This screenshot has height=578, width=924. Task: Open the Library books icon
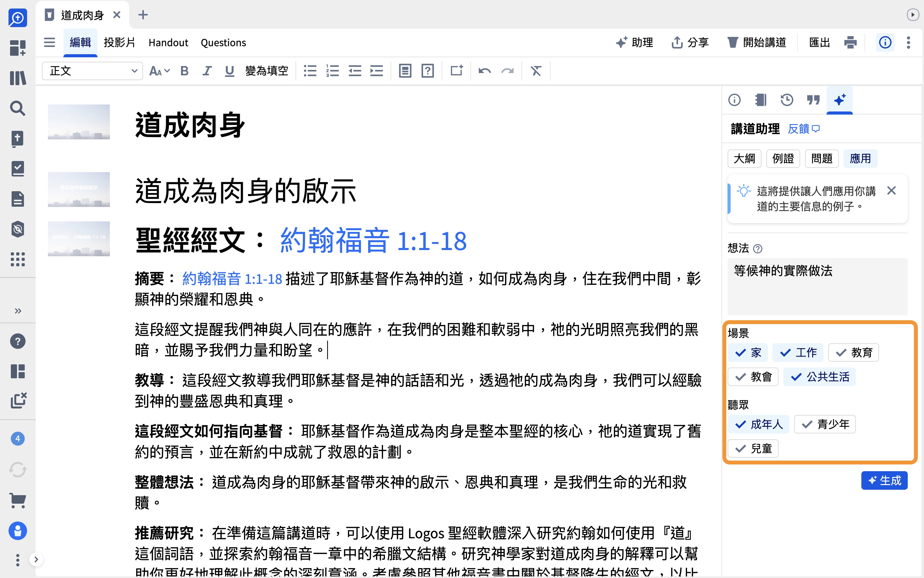pyautogui.click(x=18, y=78)
